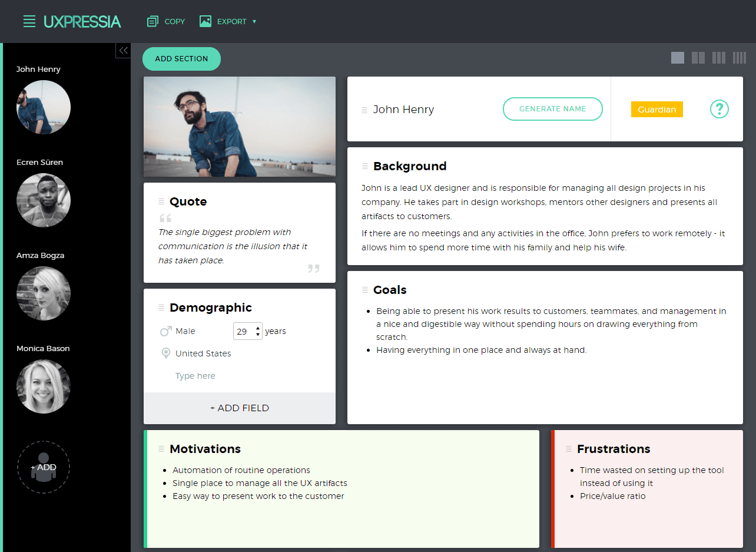Screen dimensions: 756x552
Task: Click the 'Male' gender text
Action: coord(185,331)
